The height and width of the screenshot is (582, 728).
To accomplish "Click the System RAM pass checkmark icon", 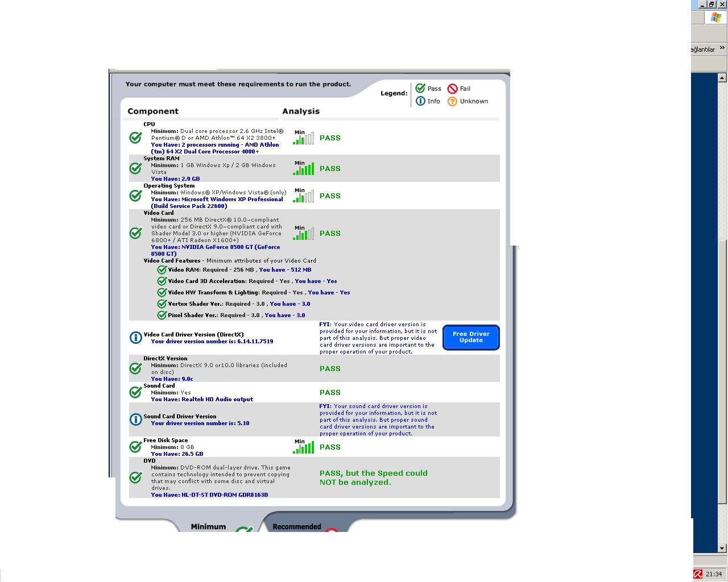I will (135, 168).
